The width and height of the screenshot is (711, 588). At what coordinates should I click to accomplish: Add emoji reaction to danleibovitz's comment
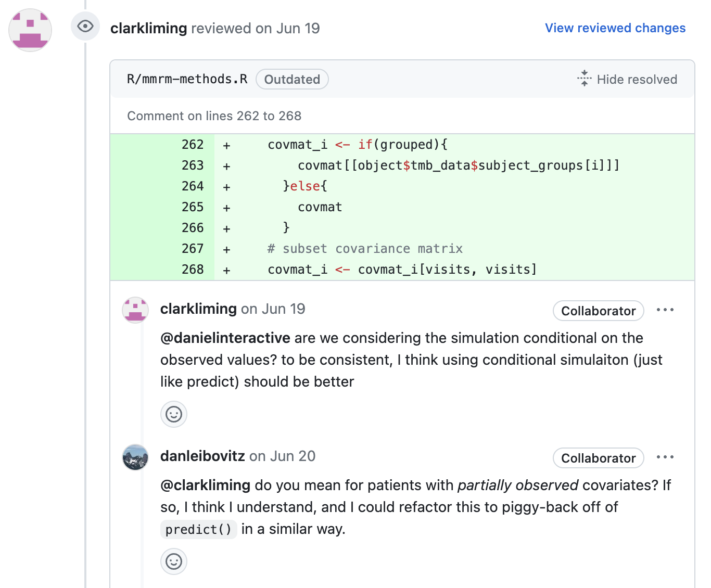point(173,561)
